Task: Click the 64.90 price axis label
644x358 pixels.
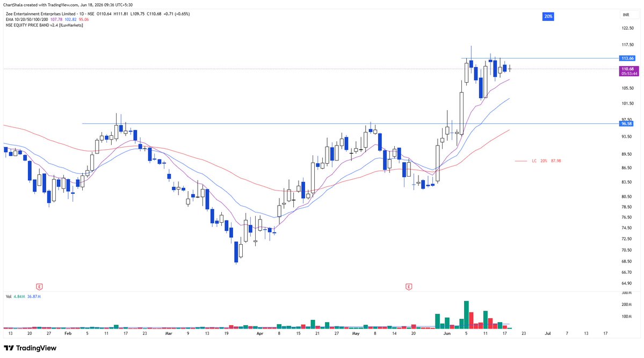Action: click(x=627, y=283)
